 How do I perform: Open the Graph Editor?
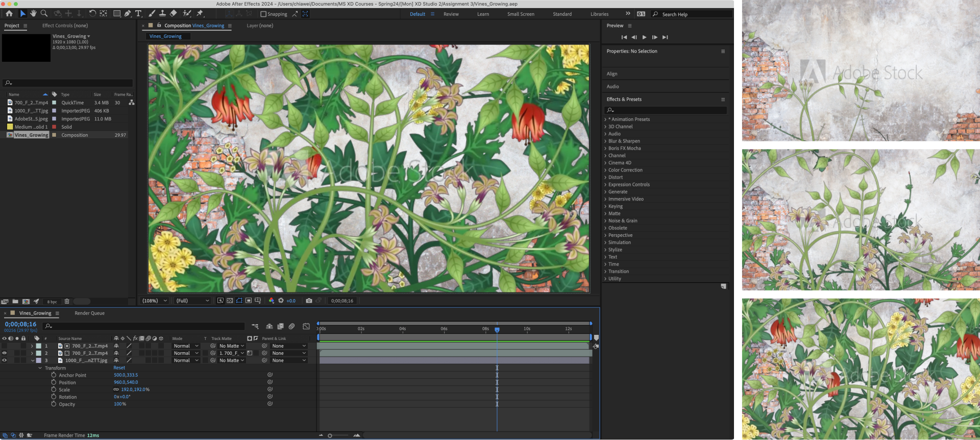(306, 326)
